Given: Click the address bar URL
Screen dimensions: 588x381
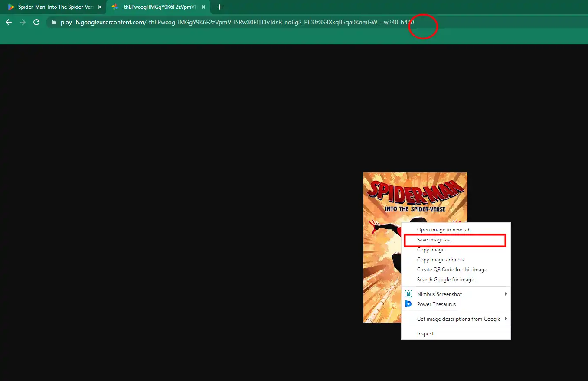Looking at the screenshot, I should tap(237, 22).
